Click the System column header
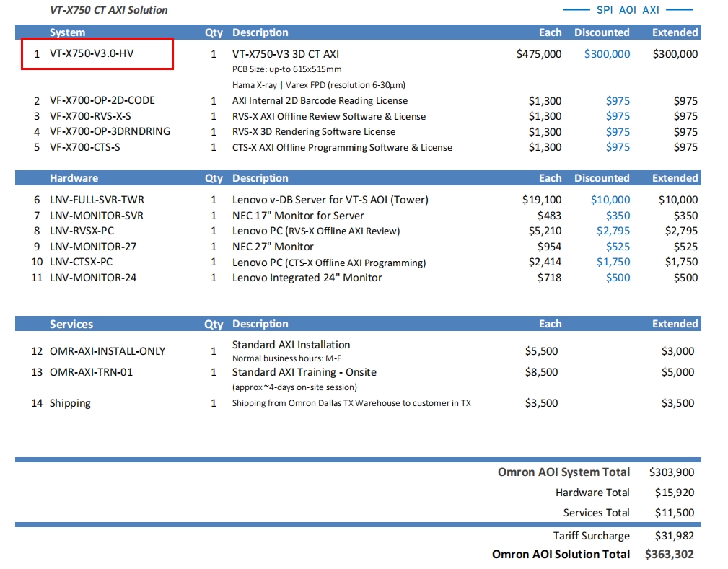The width and height of the screenshot is (728, 569). [x=67, y=32]
